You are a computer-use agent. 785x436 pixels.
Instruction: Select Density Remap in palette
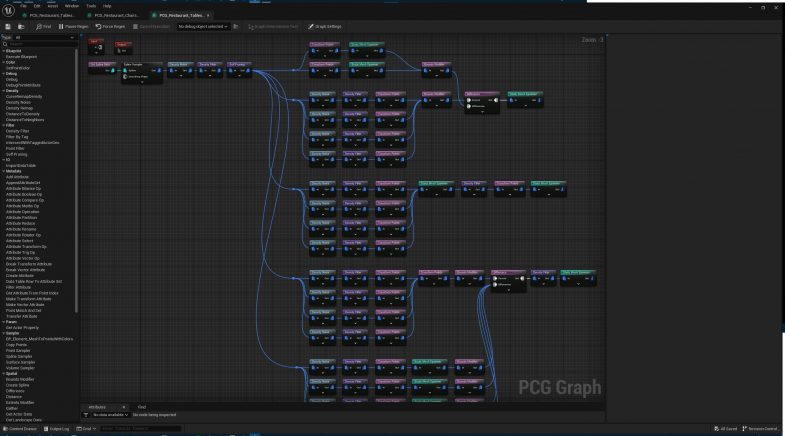(x=19, y=108)
